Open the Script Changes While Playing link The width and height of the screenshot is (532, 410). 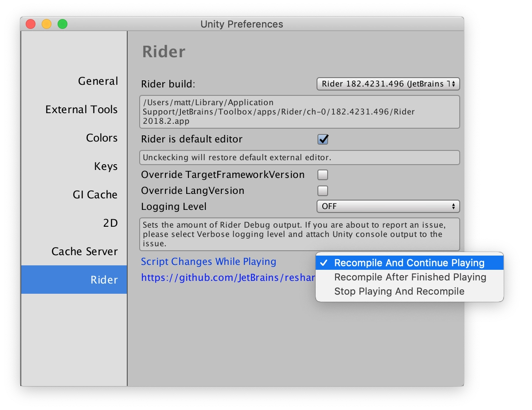coord(208,262)
